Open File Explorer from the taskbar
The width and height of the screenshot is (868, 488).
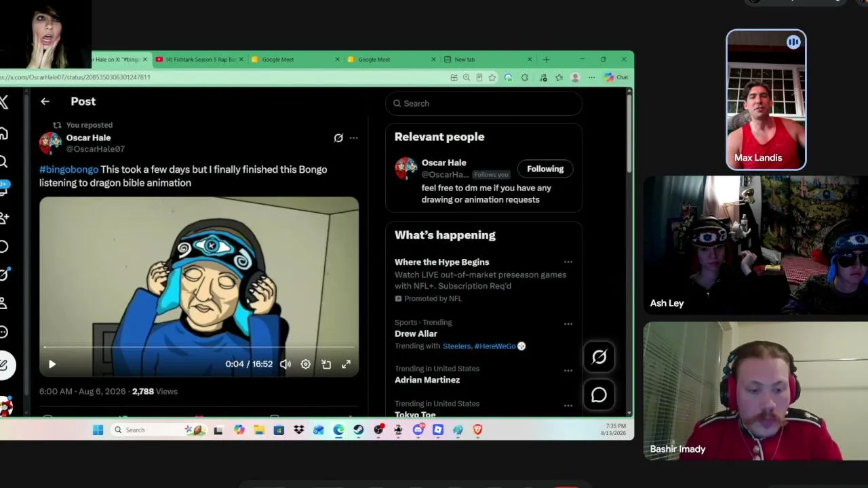click(259, 430)
